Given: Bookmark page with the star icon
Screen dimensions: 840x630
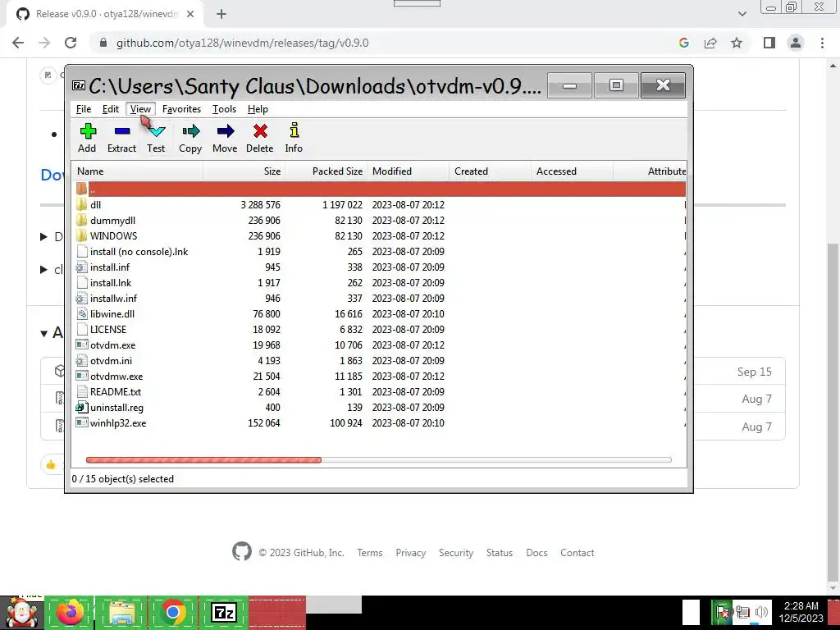Looking at the screenshot, I should 737,43.
